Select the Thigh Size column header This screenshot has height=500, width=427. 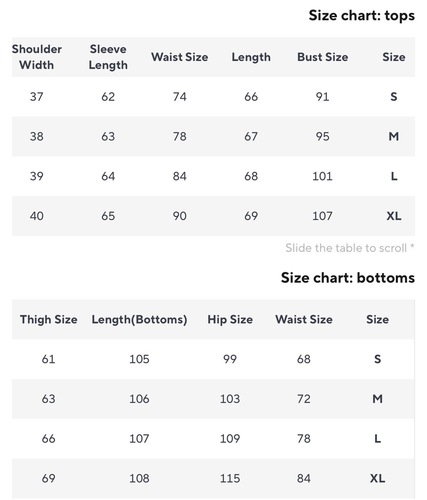(x=49, y=319)
